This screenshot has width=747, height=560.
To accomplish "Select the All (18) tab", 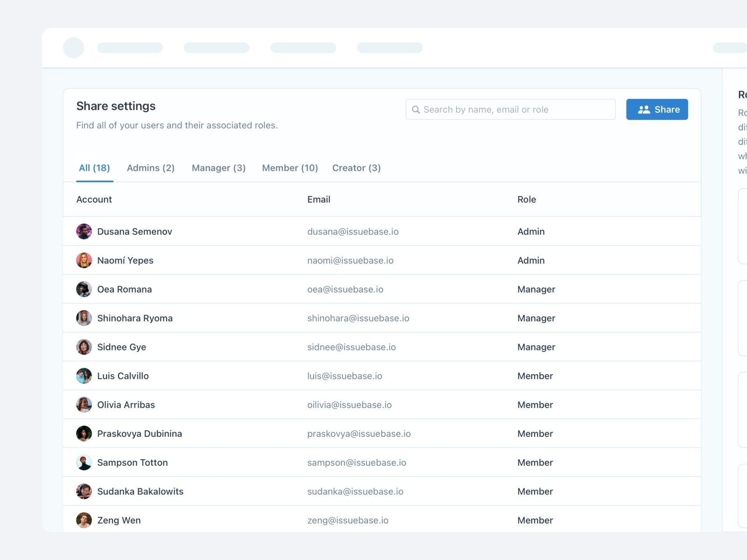I will pos(94,168).
